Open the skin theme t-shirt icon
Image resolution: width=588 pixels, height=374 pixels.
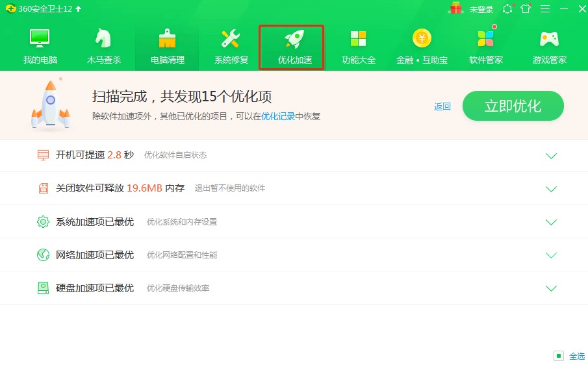pyautogui.click(x=526, y=8)
